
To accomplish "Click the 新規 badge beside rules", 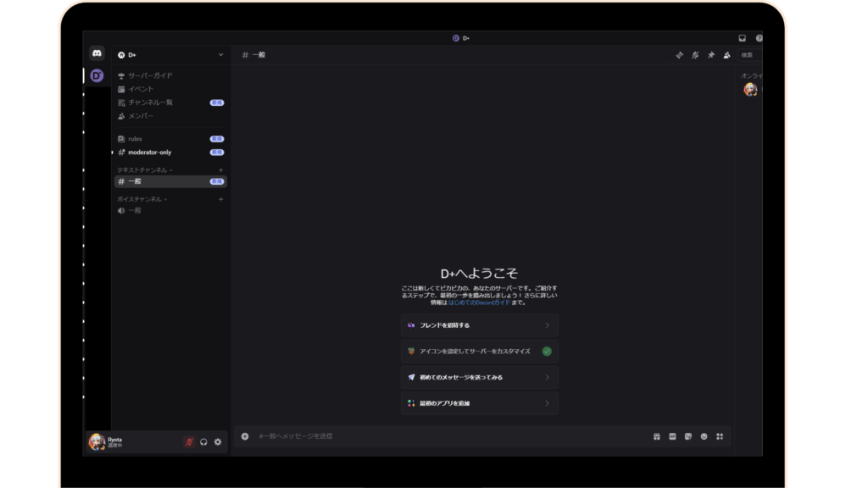I will (217, 139).
